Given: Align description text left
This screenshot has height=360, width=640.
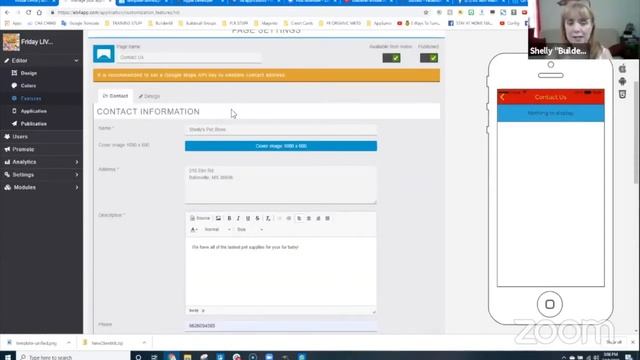Looking at the screenshot, I should click(299, 218).
